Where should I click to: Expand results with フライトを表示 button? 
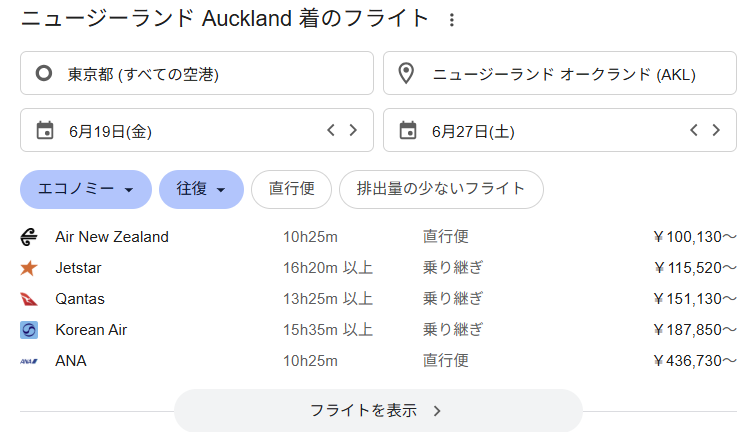coord(377,410)
